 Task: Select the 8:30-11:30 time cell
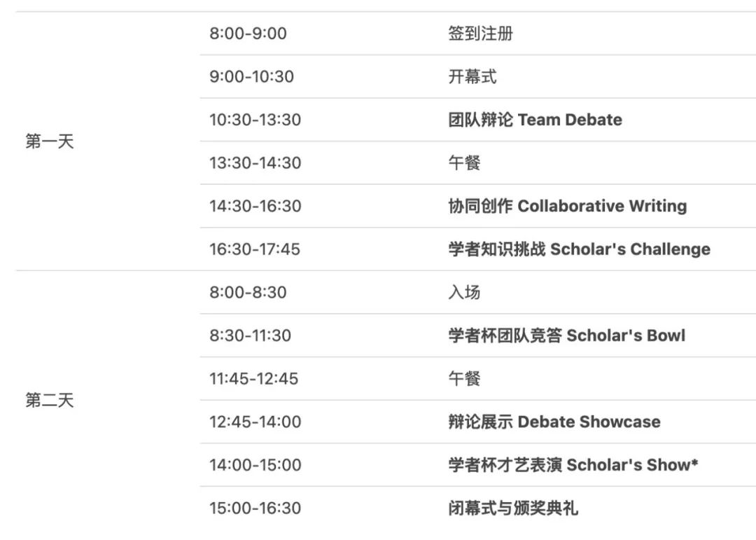[250, 335]
